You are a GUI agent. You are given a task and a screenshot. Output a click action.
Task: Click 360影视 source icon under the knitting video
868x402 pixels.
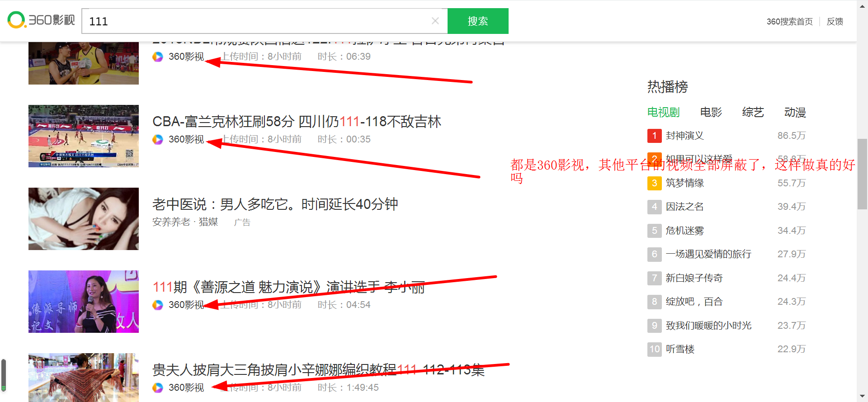158,388
